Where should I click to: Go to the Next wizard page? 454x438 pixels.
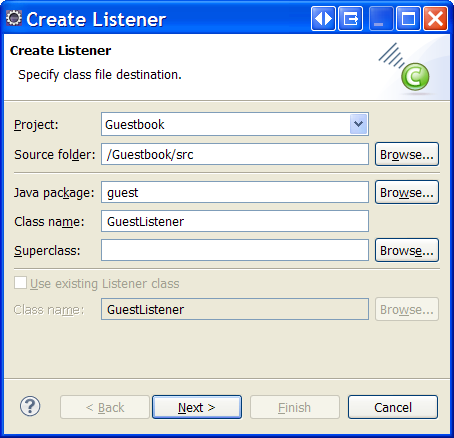(197, 407)
